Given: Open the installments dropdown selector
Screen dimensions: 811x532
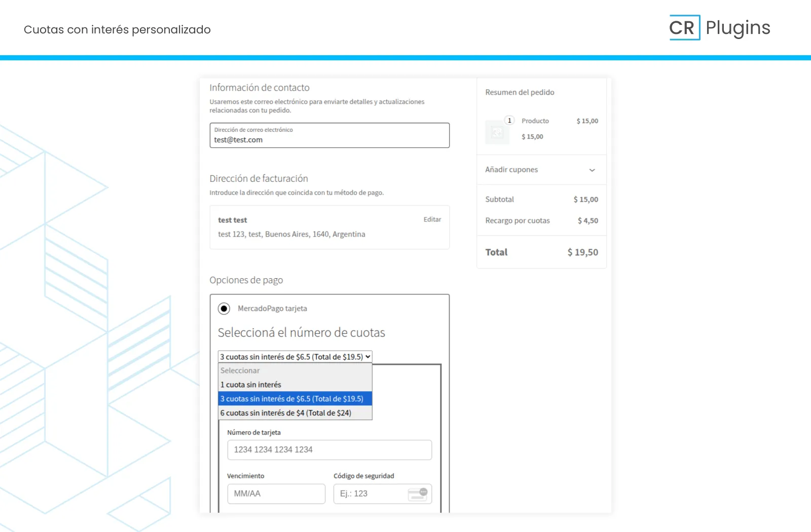Looking at the screenshot, I should pos(295,357).
